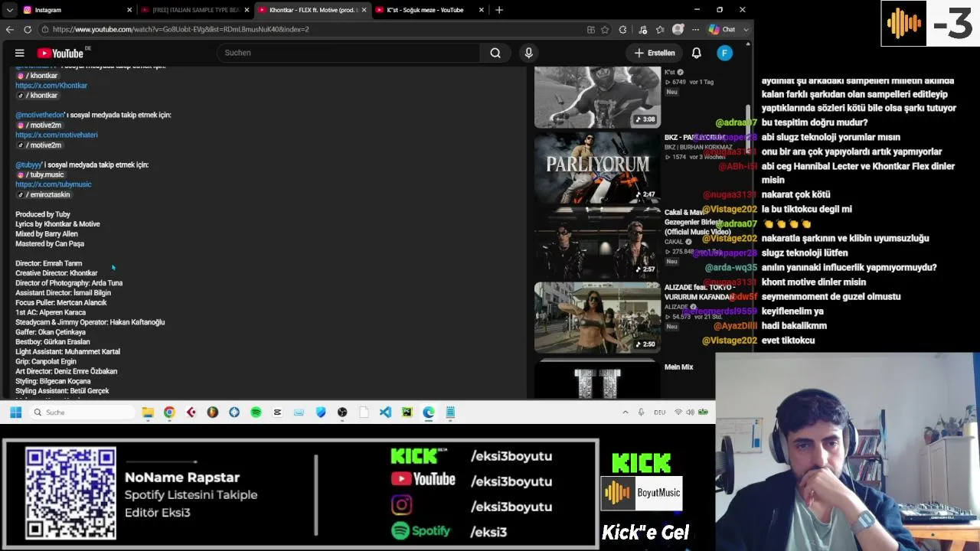Open PyCharm from the taskbar
This screenshot has width=980, height=551.
point(407,412)
